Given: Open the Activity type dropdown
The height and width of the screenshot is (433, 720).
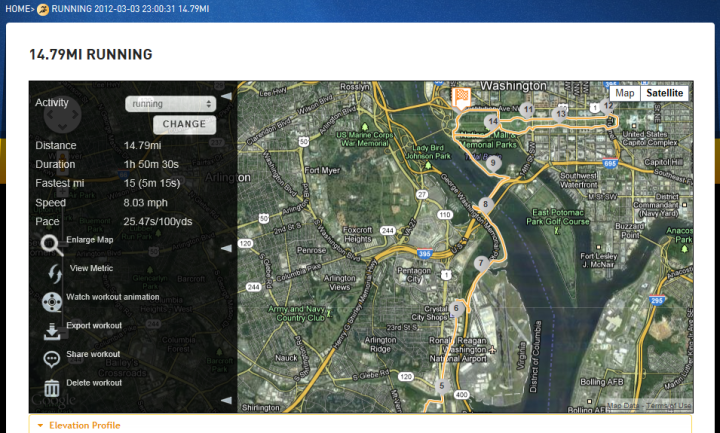Looking at the screenshot, I should pyautogui.click(x=170, y=104).
